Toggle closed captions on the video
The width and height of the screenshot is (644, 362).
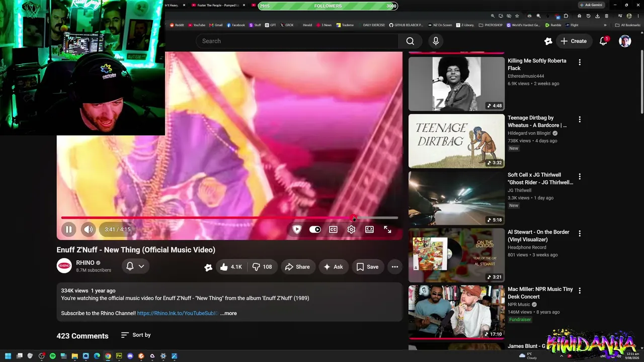pyautogui.click(x=333, y=230)
